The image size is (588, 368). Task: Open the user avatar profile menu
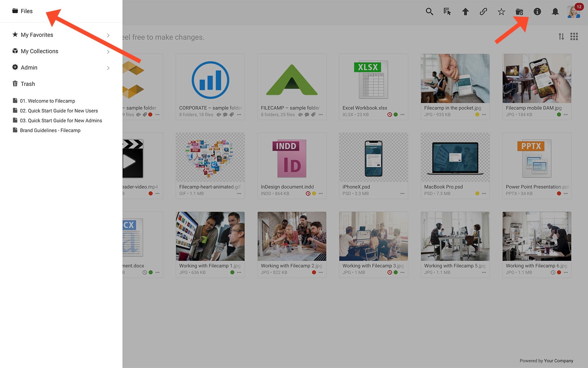[573, 12]
